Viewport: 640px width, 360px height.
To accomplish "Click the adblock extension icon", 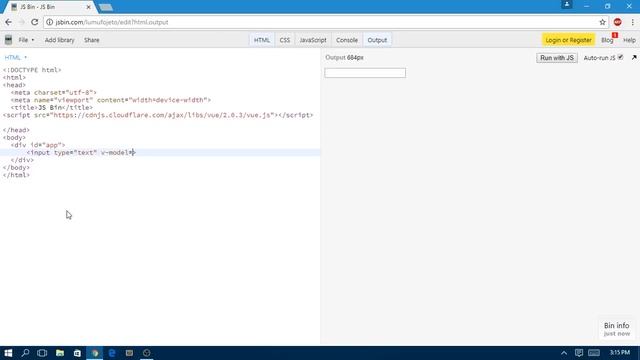I will (617, 22).
